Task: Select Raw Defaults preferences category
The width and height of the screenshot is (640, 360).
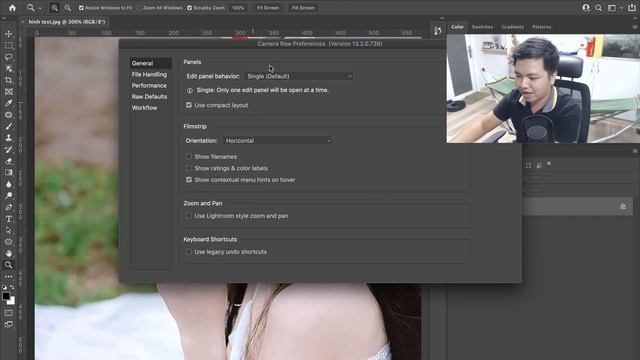Action: coord(149,97)
